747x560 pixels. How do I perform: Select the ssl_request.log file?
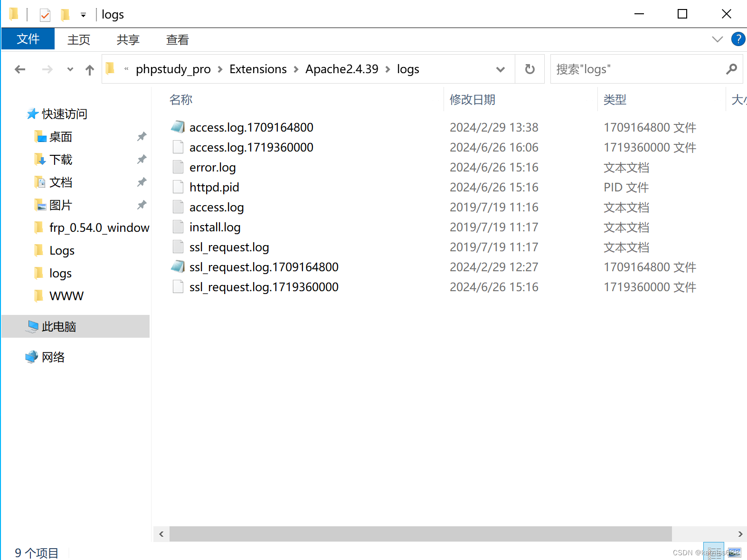229,247
